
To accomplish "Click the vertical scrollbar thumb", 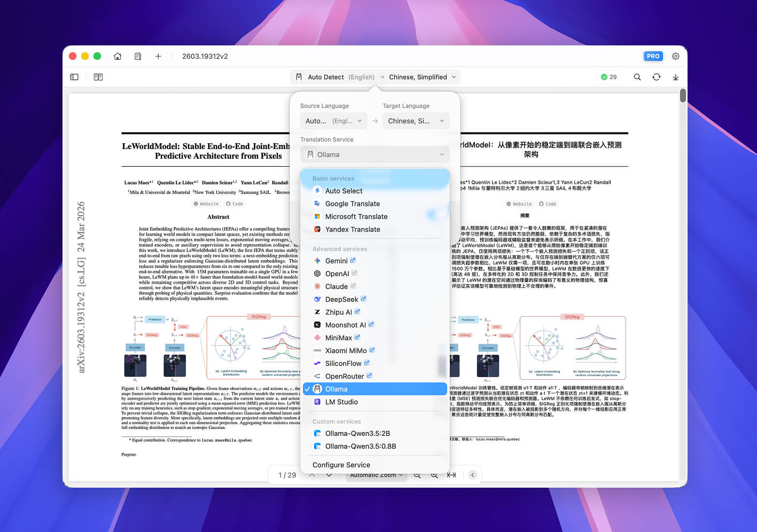I will [683, 96].
